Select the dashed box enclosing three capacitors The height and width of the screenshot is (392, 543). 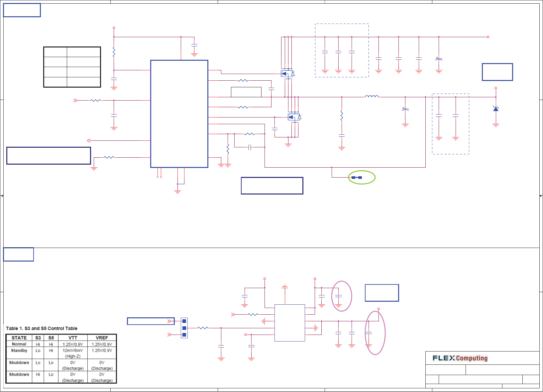click(x=342, y=50)
